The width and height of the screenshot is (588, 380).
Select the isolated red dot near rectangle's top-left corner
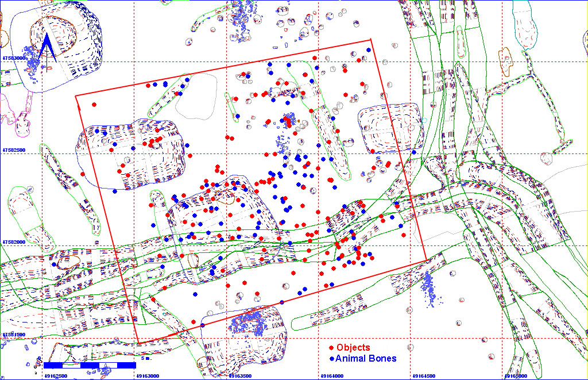tap(94, 105)
